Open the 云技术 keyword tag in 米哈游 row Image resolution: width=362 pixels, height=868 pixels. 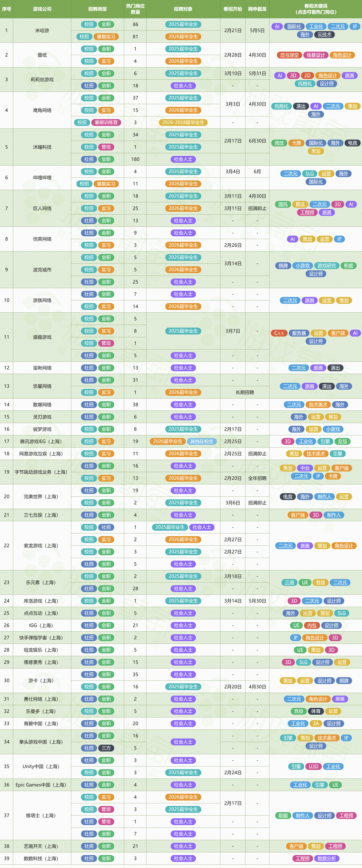tap(324, 34)
